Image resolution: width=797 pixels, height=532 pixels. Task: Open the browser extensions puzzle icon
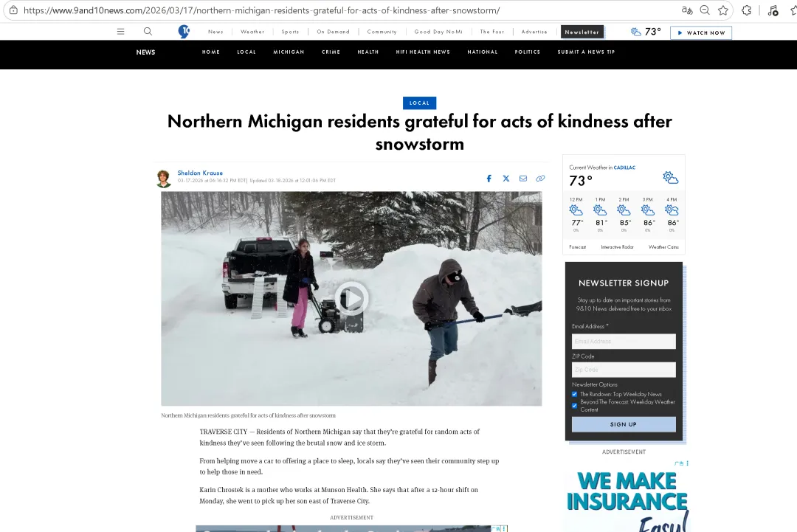746,10
